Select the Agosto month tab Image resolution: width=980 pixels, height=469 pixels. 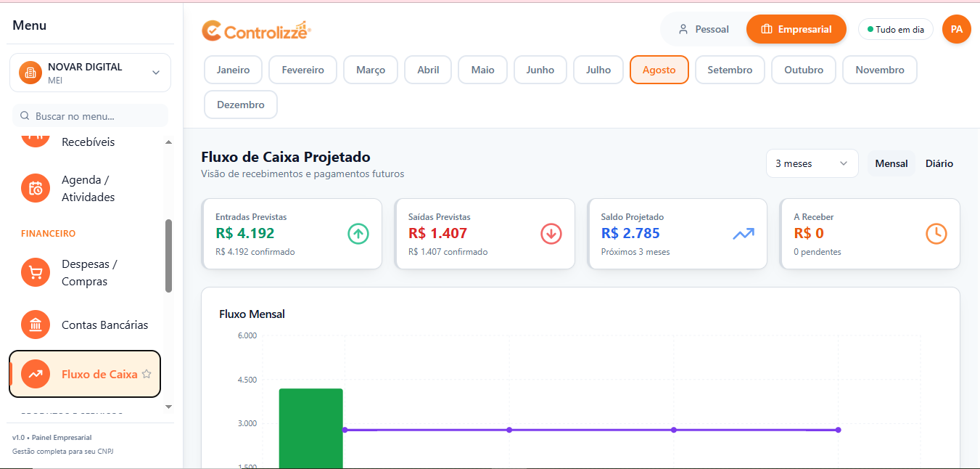(x=659, y=70)
